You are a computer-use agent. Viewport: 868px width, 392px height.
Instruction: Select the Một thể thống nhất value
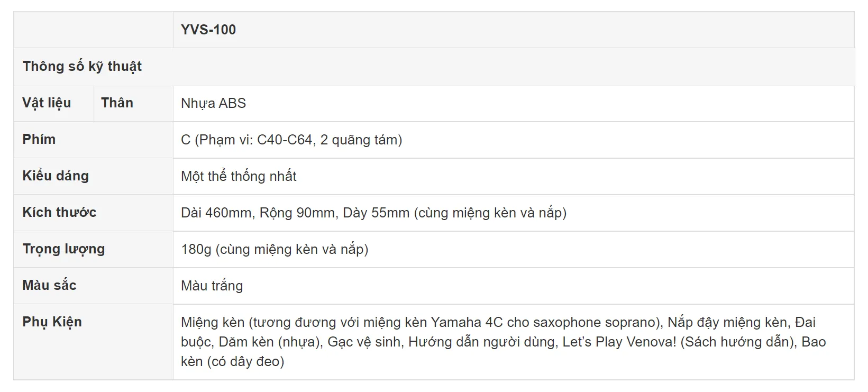pos(239,176)
